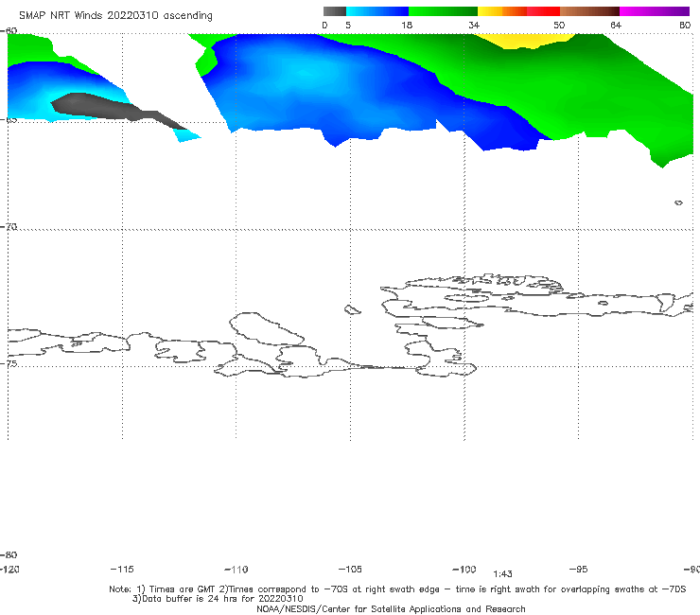
Task: Pick the brown segment of the wind color bar
Action: 589,11
